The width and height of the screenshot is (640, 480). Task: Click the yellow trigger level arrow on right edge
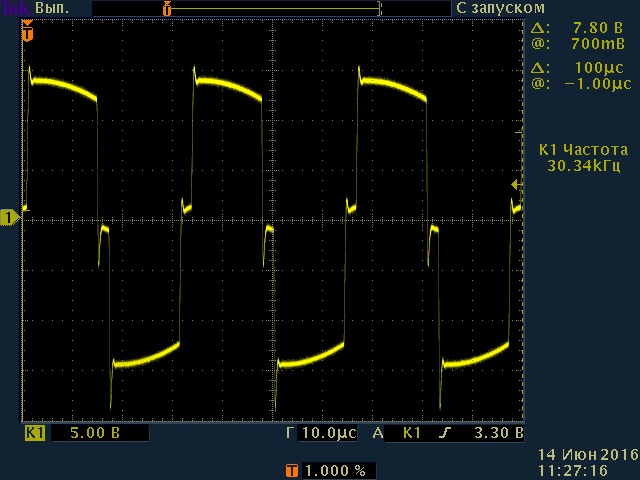[516, 185]
